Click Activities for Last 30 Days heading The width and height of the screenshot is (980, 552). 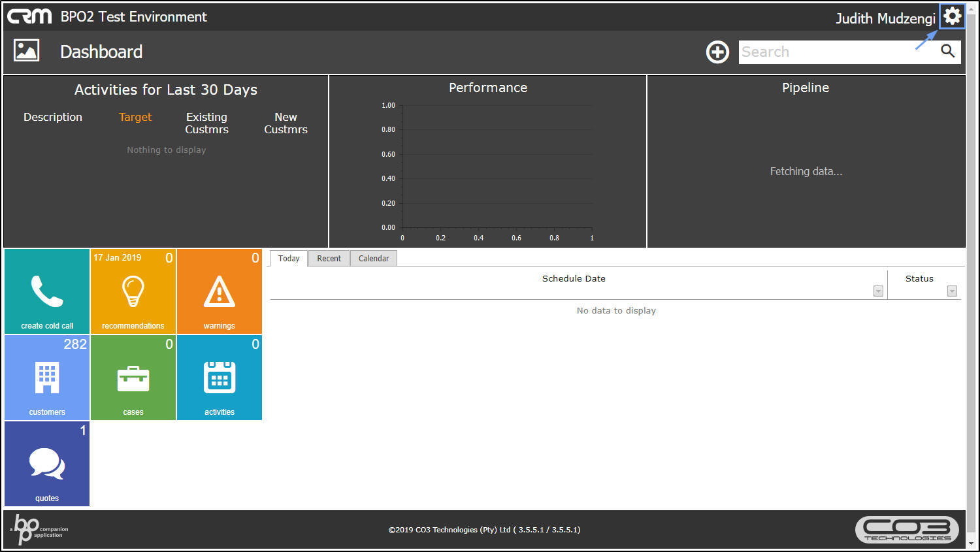click(x=166, y=90)
